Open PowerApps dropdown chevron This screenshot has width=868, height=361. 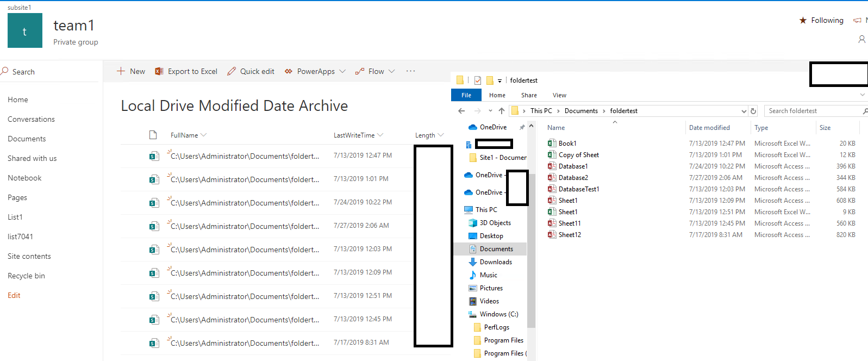(342, 71)
